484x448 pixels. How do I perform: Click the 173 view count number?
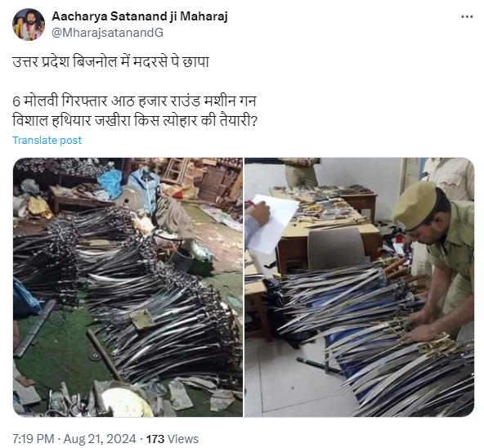pos(155,439)
